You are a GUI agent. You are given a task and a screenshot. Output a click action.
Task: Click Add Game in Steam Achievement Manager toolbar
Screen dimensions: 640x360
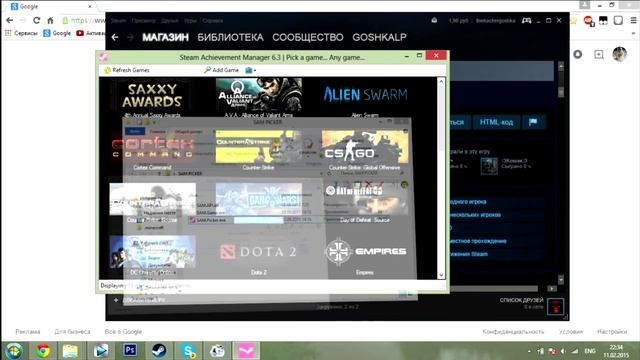tap(221, 70)
